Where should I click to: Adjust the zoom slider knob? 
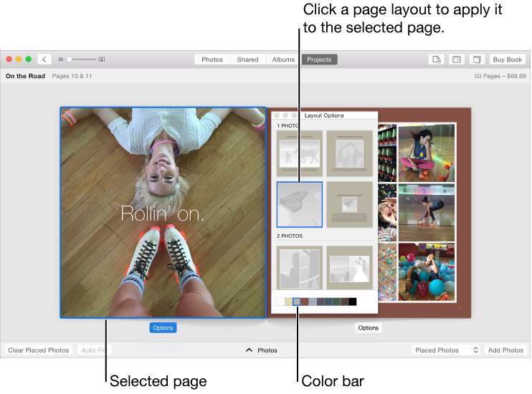tap(70, 59)
